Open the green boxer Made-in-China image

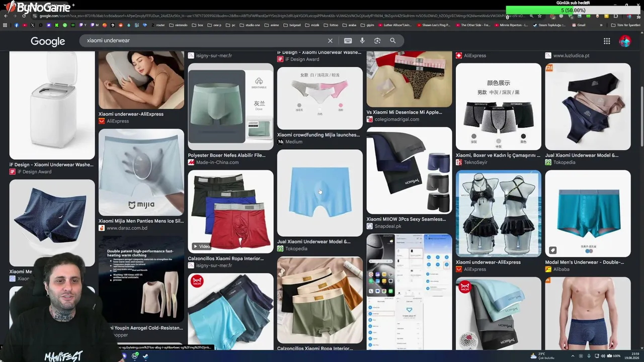pyautogui.click(x=230, y=107)
